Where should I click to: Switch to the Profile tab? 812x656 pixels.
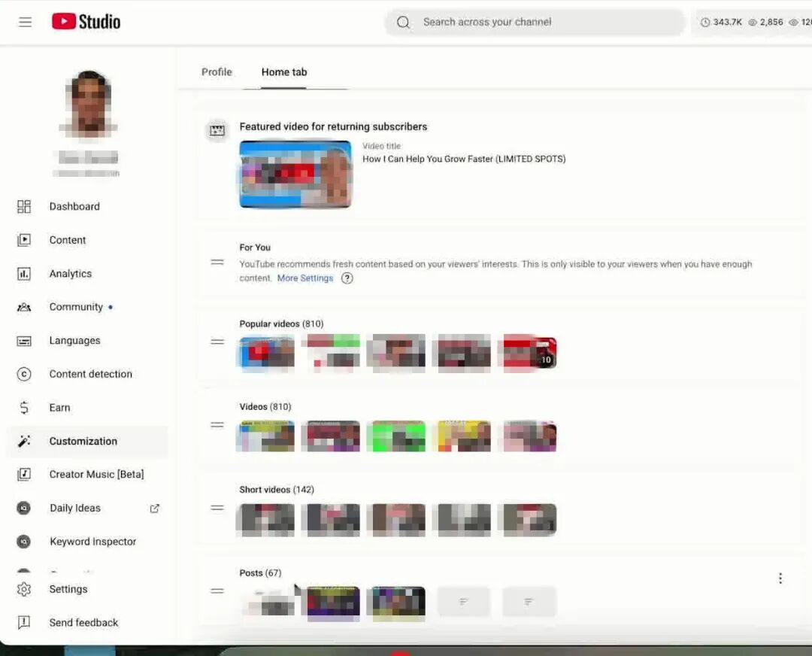tap(217, 72)
